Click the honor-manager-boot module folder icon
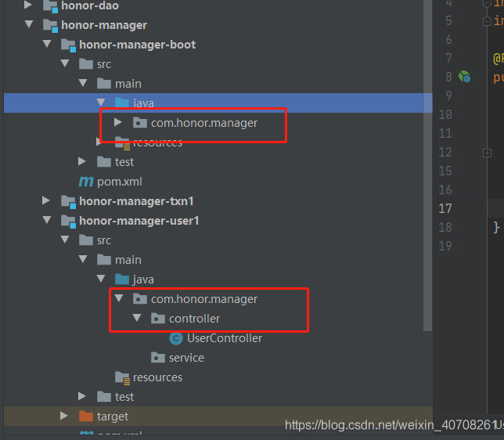The image size is (504, 440). [x=68, y=45]
